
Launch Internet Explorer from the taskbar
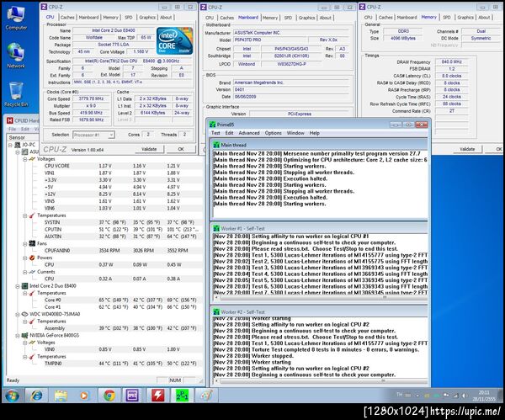pos(36,396)
